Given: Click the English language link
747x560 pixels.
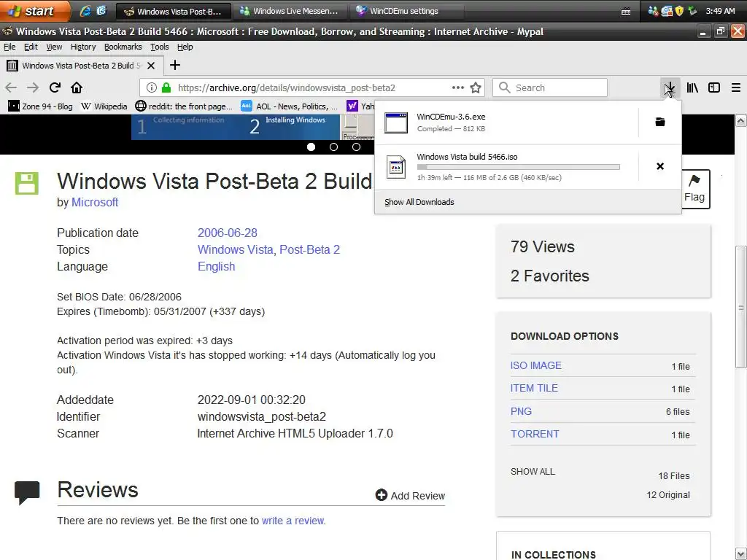Looking at the screenshot, I should tap(216, 267).
